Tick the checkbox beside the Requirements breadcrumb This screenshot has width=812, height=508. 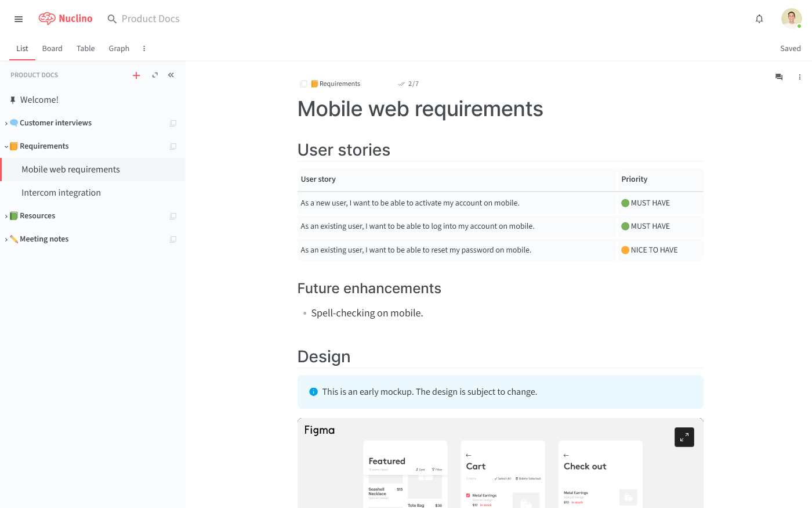point(303,84)
